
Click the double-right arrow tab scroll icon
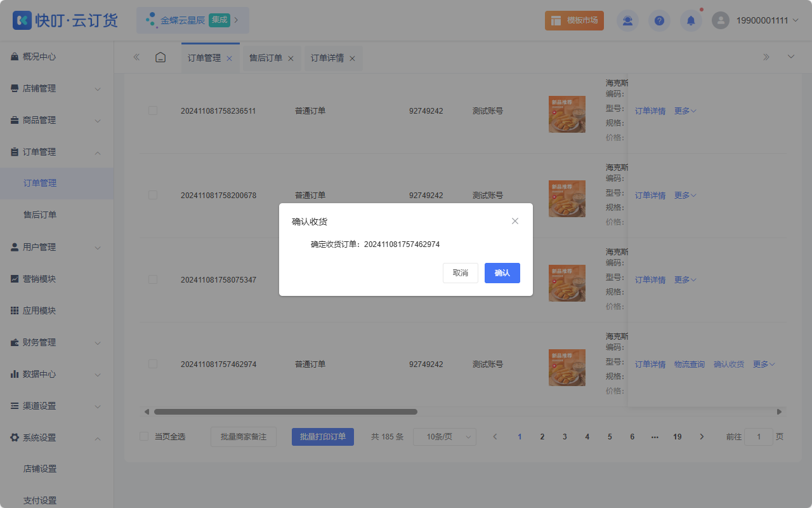pos(766,57)
